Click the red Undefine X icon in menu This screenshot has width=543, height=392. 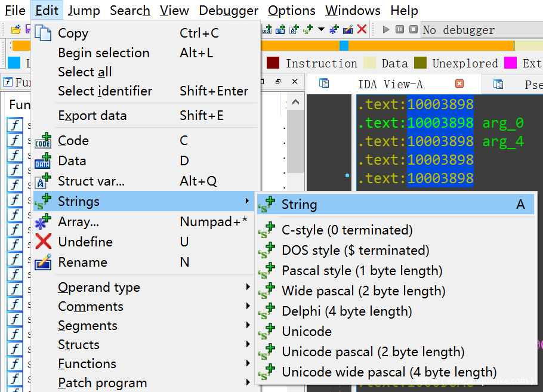[43, 242]
